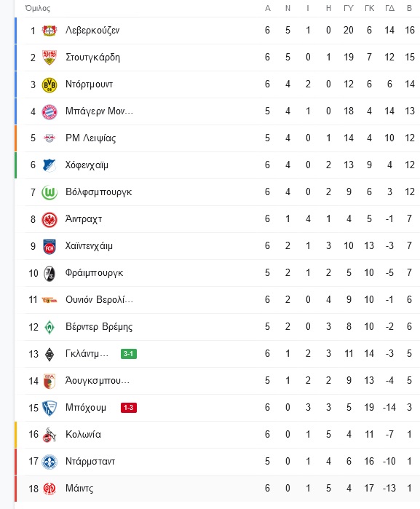Screen dimensions: 420x509
Task: Click the ΓΔ goal difference column header
Action: 389,8
